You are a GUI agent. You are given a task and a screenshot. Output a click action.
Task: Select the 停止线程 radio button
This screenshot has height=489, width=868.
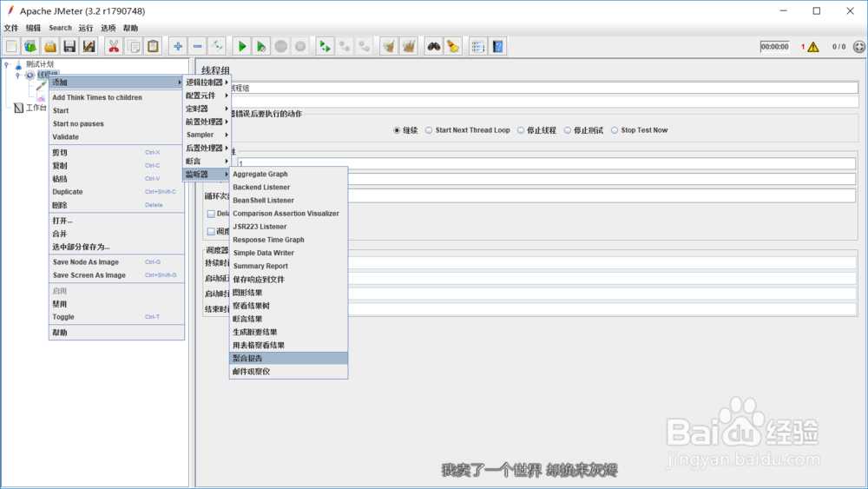[x=520, y=130]
